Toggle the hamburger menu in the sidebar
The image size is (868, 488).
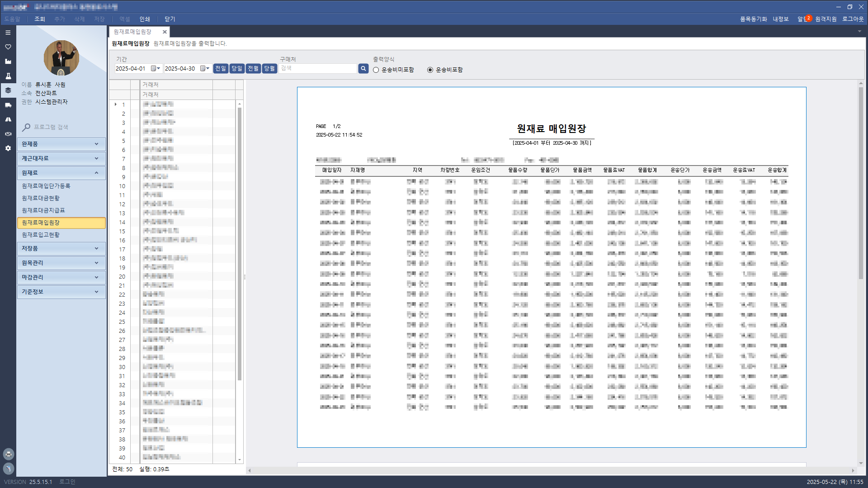pos(8,33)
